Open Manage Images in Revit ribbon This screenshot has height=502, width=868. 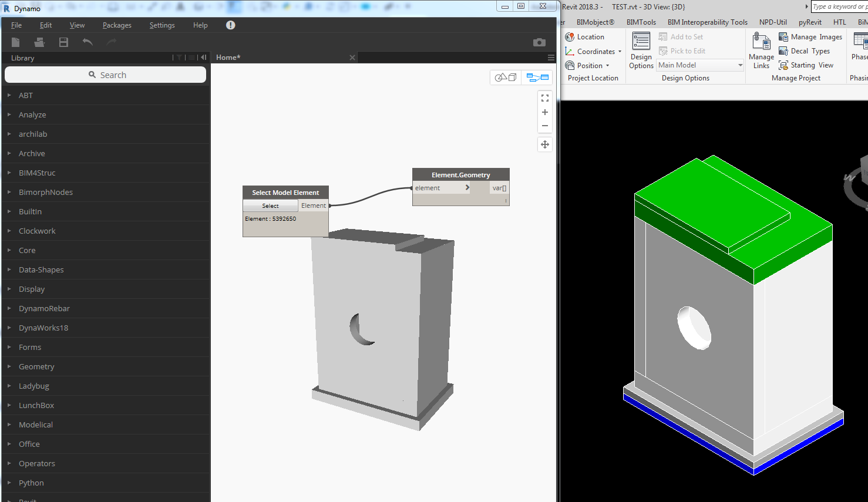(x=810, y=37)
